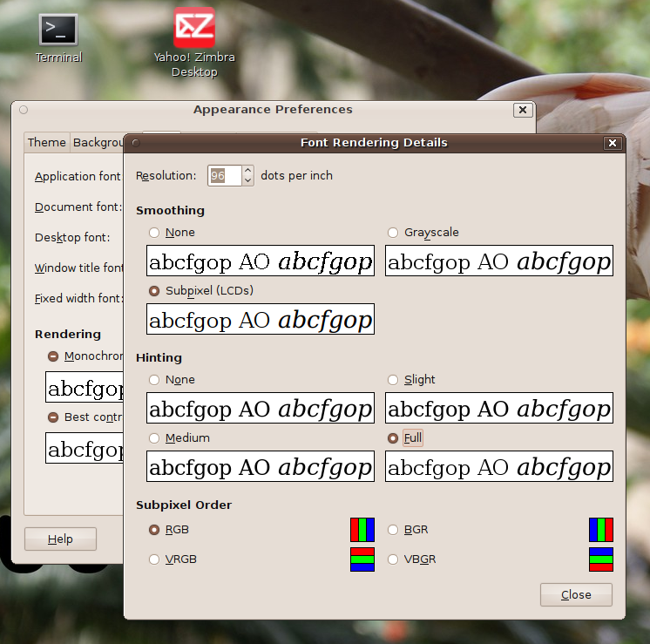Select Best contrast rendering in Appearance Preferences
The height and width of the screenshot is (644, 650).
85,417
